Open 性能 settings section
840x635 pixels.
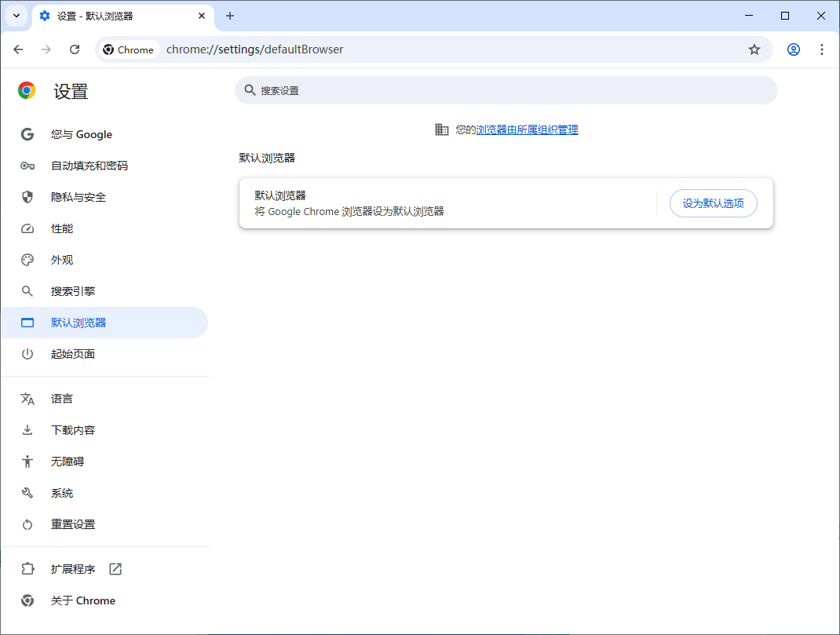tap(104, 228)
